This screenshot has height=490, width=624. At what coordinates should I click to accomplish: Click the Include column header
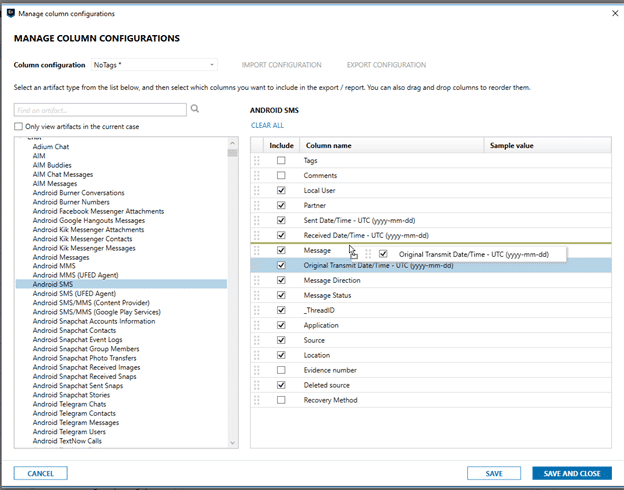tap(281, 145)
